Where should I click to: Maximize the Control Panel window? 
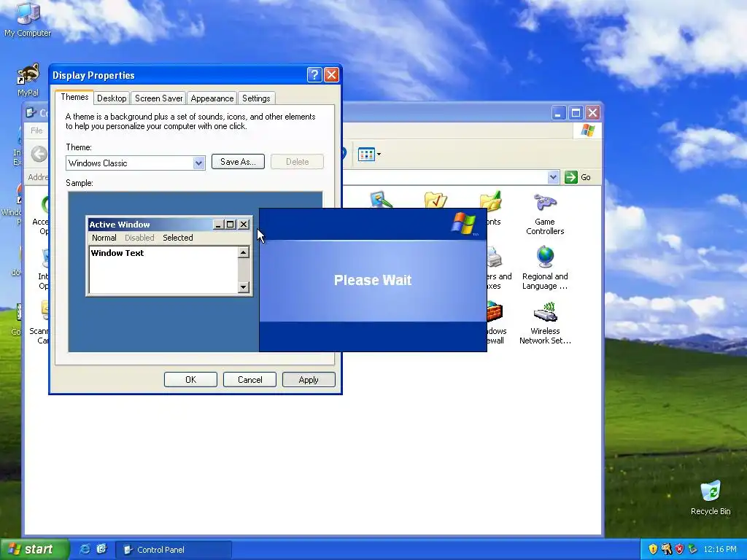[576, 113]
